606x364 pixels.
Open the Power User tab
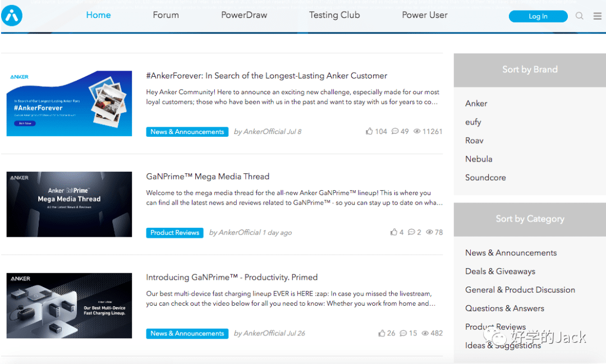[x=424, y=15]
